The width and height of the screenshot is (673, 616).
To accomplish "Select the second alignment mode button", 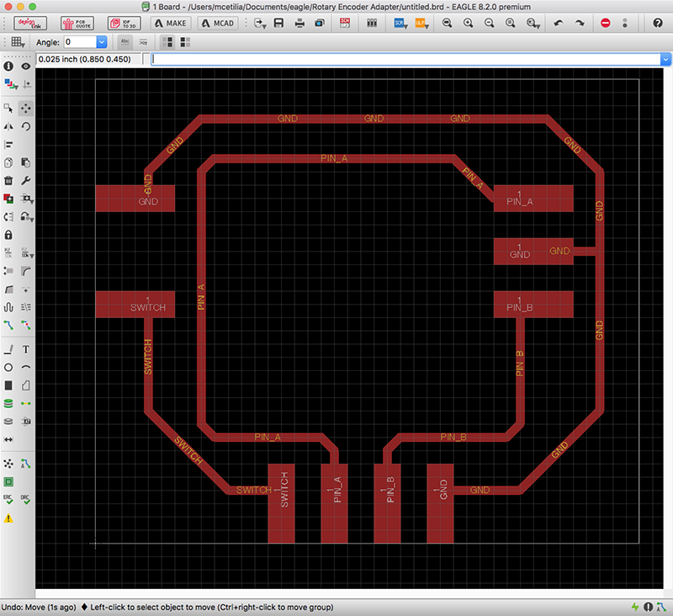I will point(185,42).
